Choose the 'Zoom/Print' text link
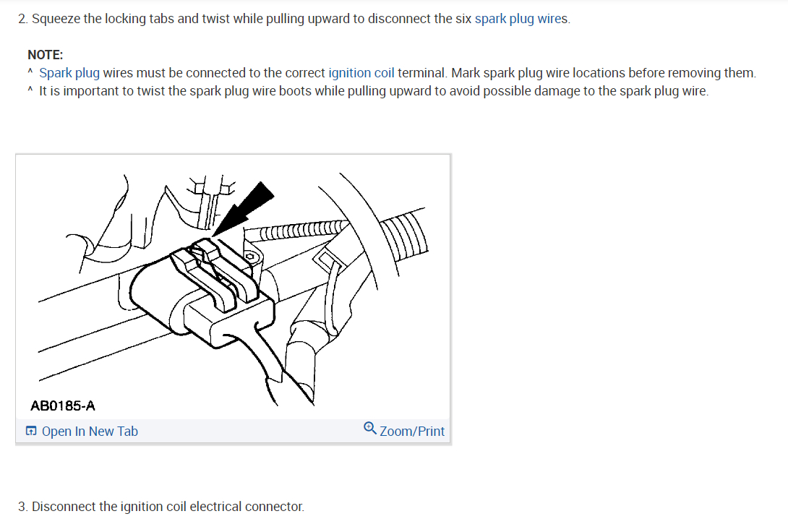 pos(411,431)
